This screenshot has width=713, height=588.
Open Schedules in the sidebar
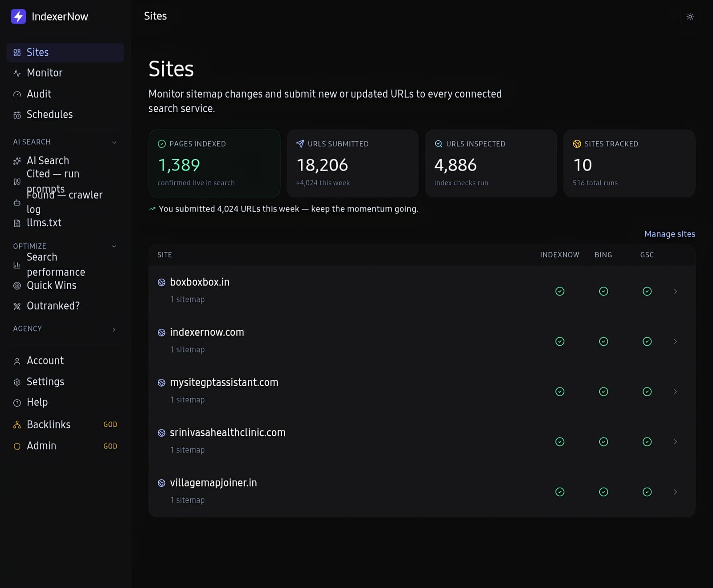(x=66, y=114)
